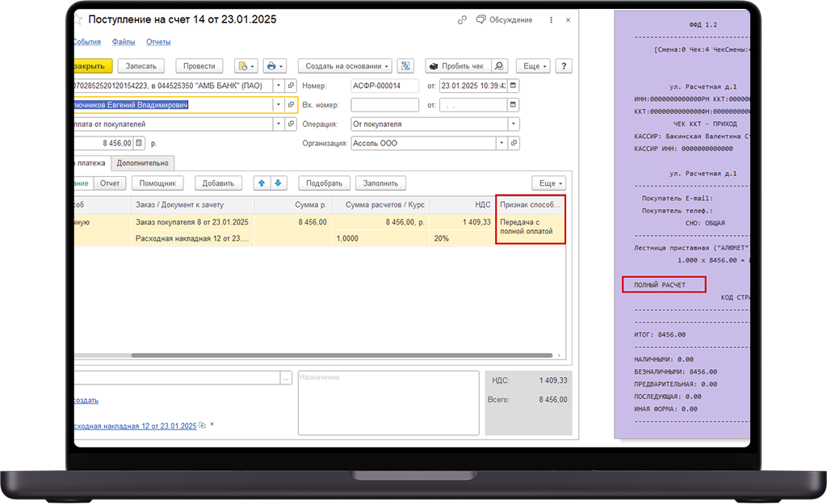
Task: Expand the bank account dropdown arrow
Action: coord(279,86)
